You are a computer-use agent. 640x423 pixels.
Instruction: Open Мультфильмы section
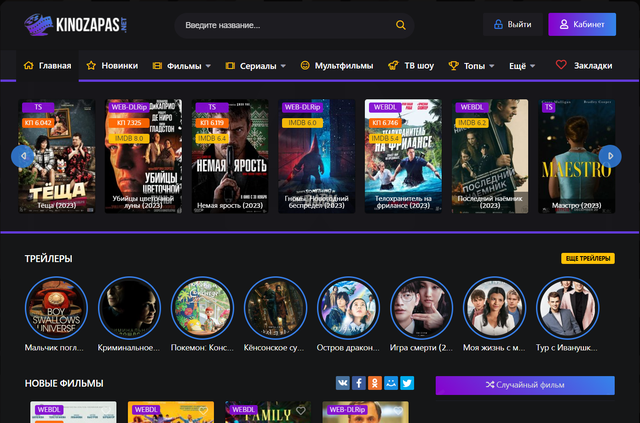(337, 66)
